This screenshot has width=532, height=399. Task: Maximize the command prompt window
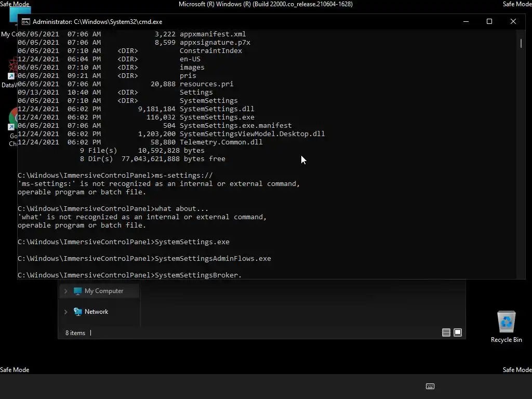coord(489,22)
